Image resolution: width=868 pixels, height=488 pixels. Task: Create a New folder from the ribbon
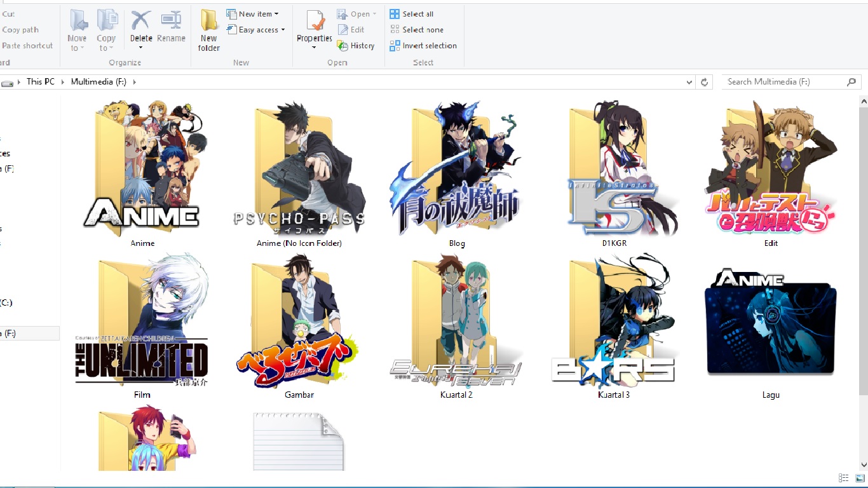[x=209, y=30]
